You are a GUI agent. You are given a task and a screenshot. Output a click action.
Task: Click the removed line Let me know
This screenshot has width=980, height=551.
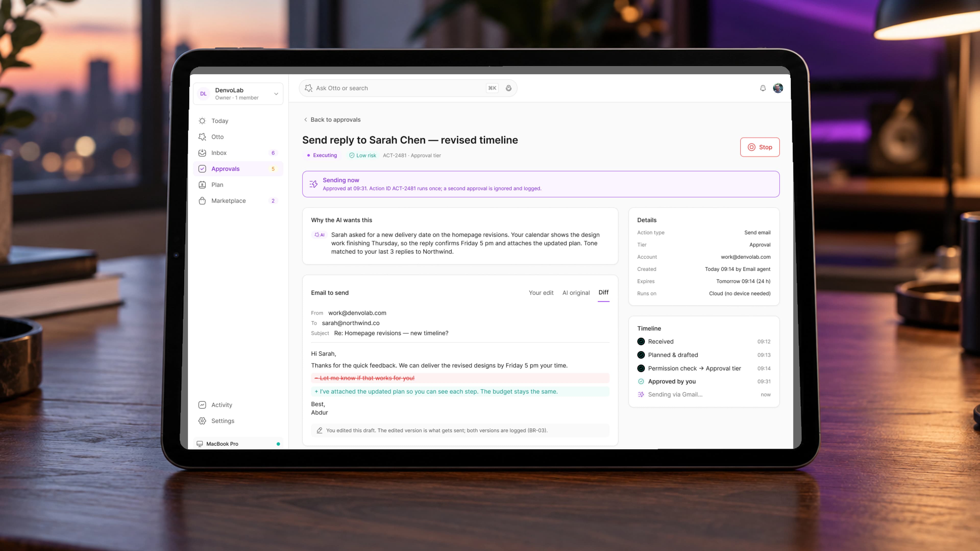click(460, 378)
